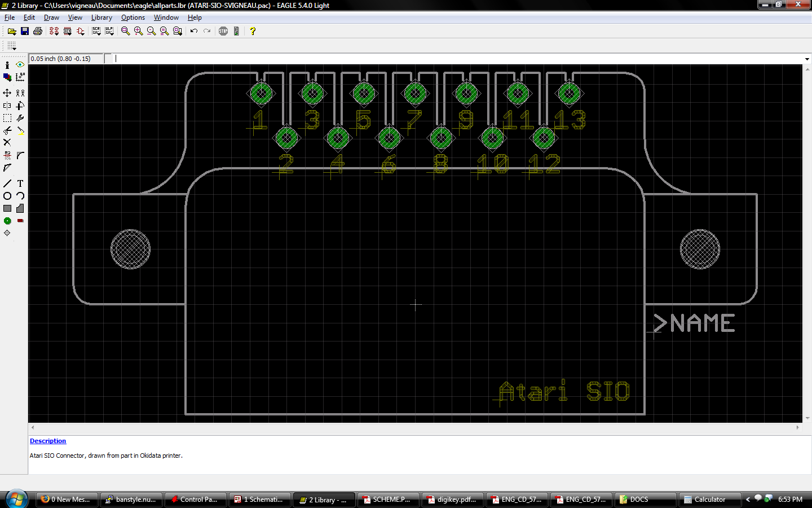Screen dimensions: 812x508
Task: Select the Rotate tool
Action: point(20,106)
